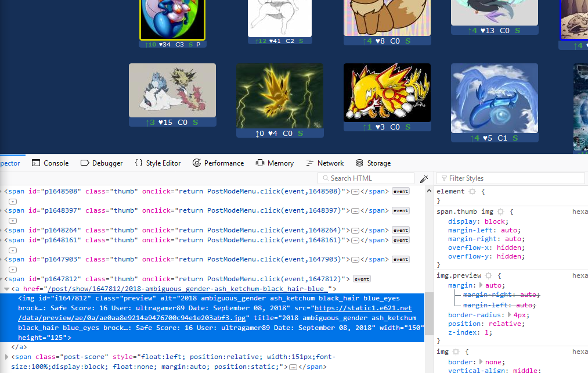This screenshot has width=588, height=373.
Task: Click the "relative" value of position
Action: pyautogui.click(x=504, y=324)
